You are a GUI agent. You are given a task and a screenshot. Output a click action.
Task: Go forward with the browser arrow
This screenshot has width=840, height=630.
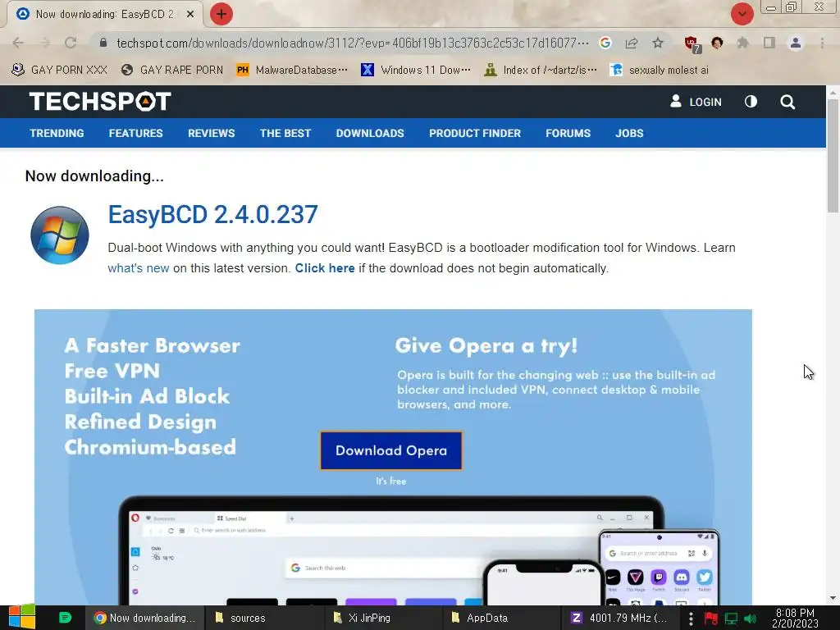coord(44,43)
